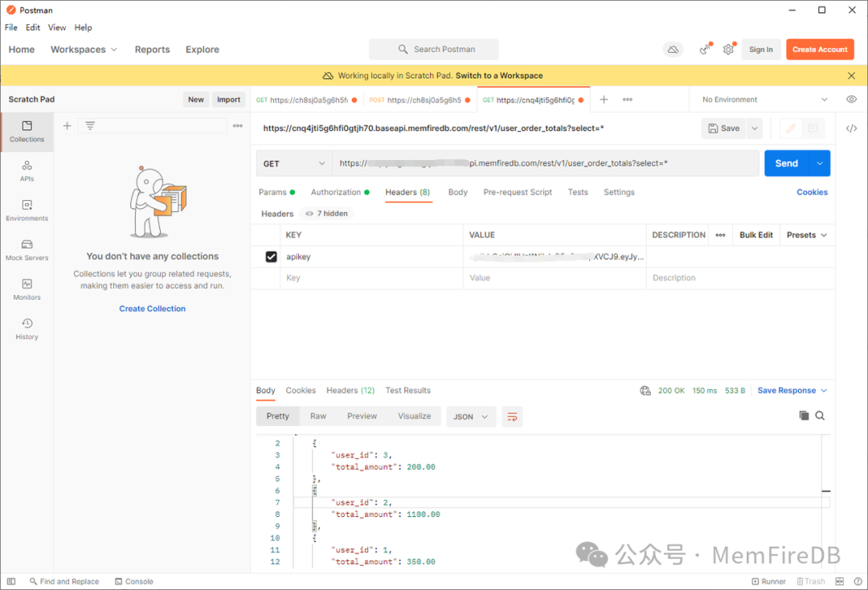
Task: Switch response view to Visualize
Action: point(414,416)
